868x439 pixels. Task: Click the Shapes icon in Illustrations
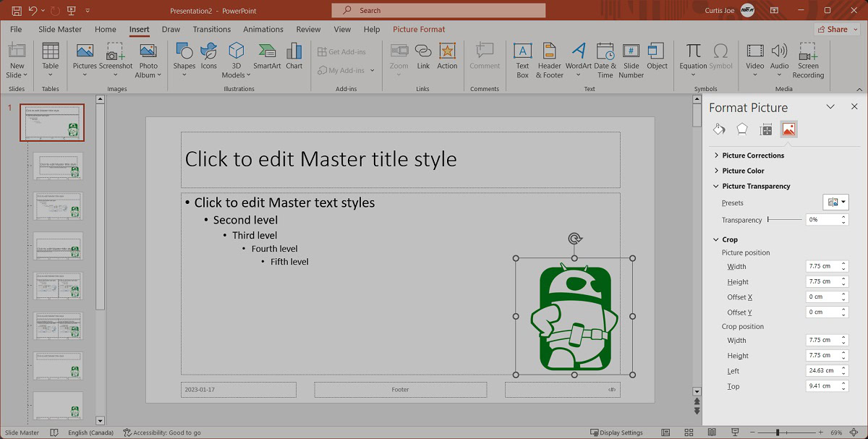tap(184, 56)
